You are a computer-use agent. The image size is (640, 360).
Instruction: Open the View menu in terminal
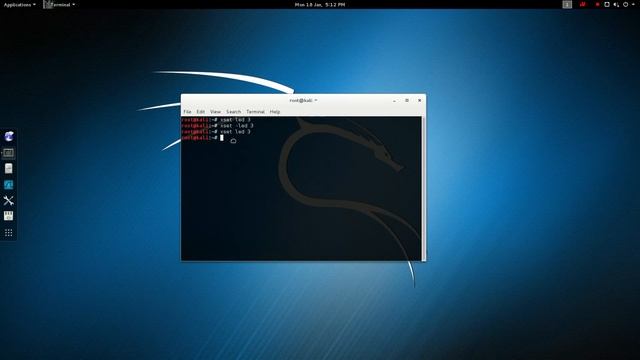click(216, 111)
